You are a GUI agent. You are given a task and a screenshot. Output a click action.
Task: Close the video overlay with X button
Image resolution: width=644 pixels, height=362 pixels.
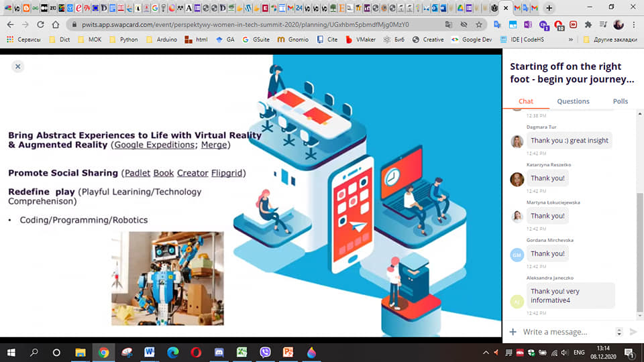(18, 66)
